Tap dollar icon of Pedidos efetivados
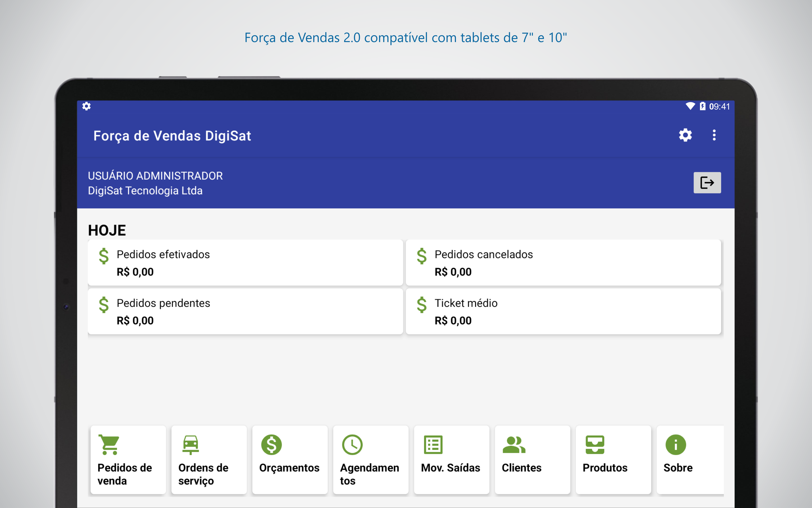This screenshot has width=812, height=508. tap(104, 256)
